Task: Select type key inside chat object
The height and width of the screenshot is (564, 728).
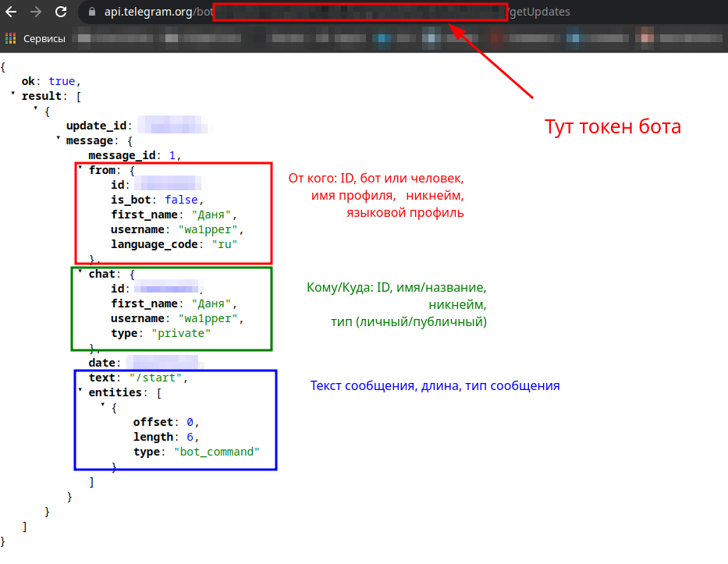Action: coord(124,333)
